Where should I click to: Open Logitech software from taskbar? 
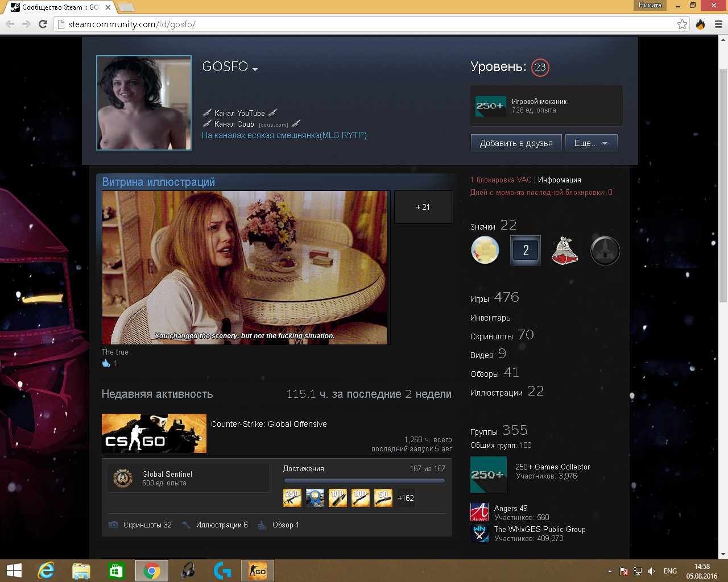coord(222,571)
